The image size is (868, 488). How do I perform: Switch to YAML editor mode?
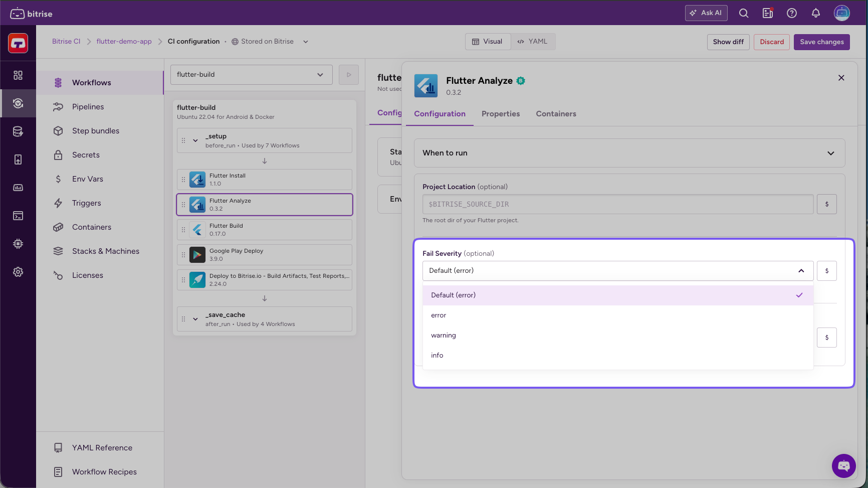pyautogui.click(x=533, y=42)
